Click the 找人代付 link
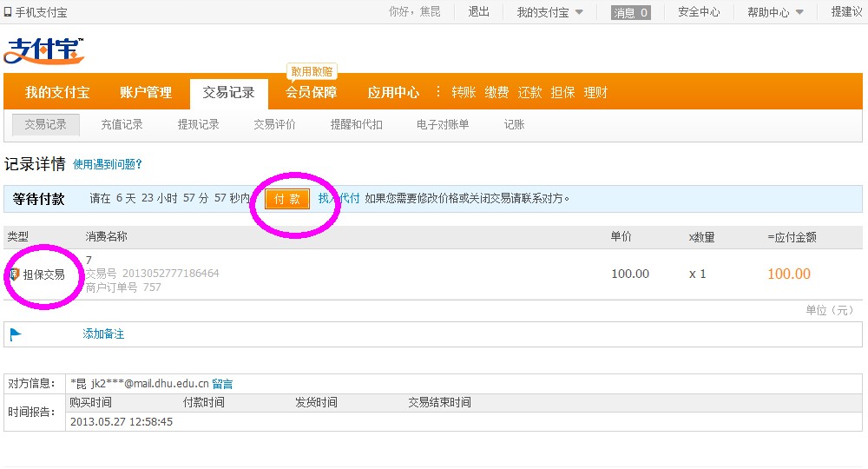868x469 pixels. pyautogui.click(x=339, y=198)
